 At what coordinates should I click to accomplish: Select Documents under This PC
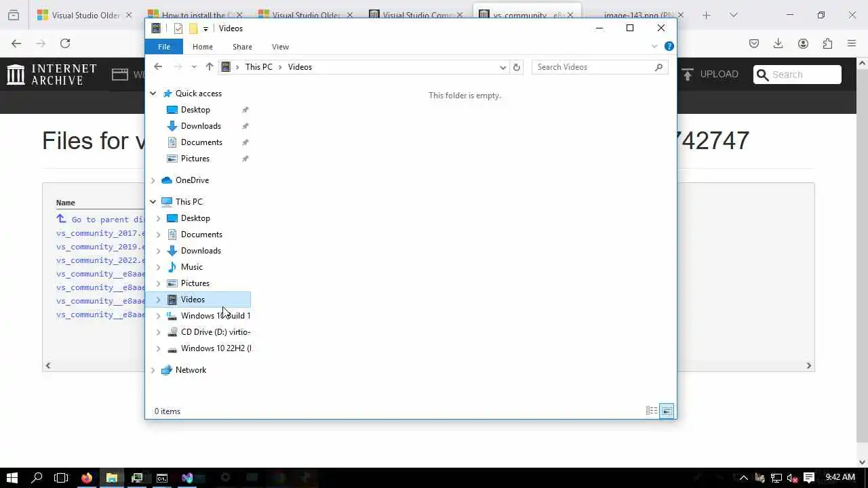pyautogui.click(x=201, y=235)
